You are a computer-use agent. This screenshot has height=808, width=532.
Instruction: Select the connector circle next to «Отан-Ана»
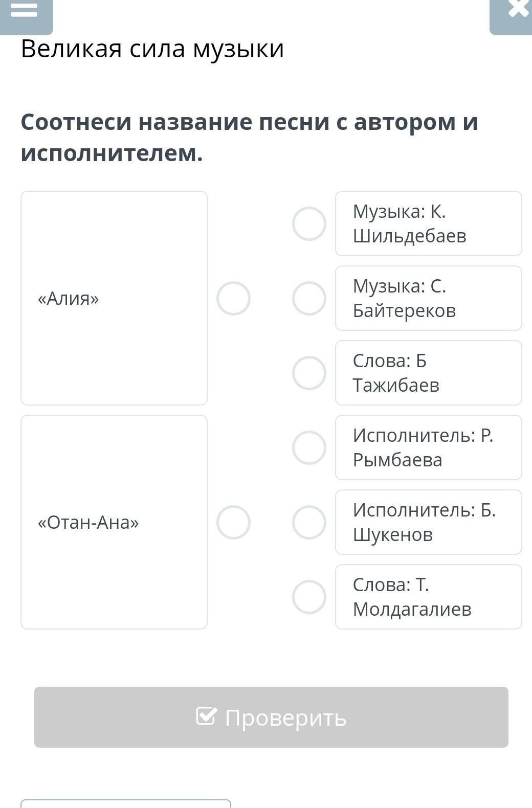(x=233, y=522)
